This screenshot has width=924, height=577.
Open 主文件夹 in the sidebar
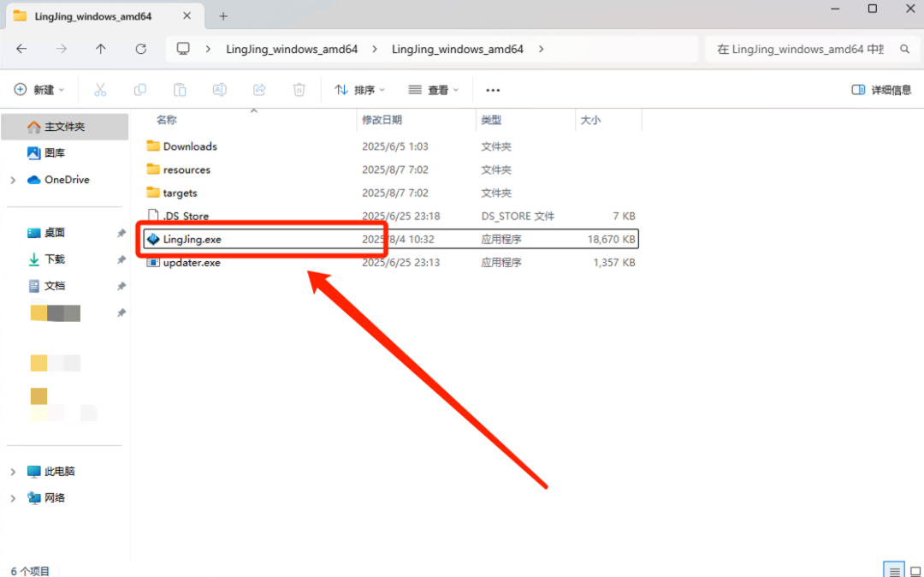(x=65, y=127)
